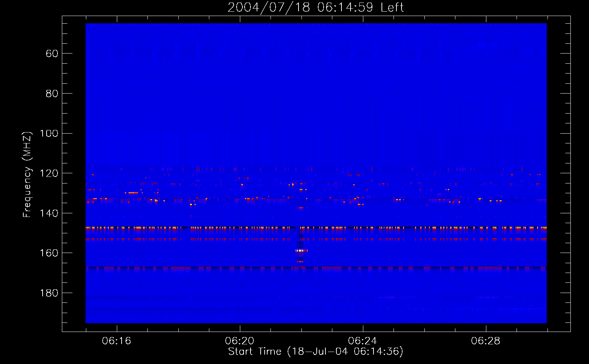Click the bright burst near 160 MHz
Screen dimensions: 589x364
pyautogui.click(x=301, y=250)
